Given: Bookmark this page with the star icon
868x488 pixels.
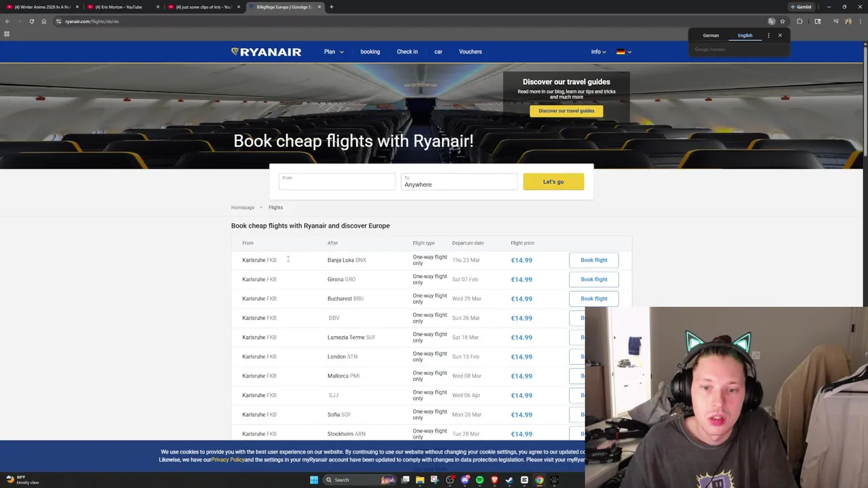Looking at the screenshot, I should click(782, 21).
